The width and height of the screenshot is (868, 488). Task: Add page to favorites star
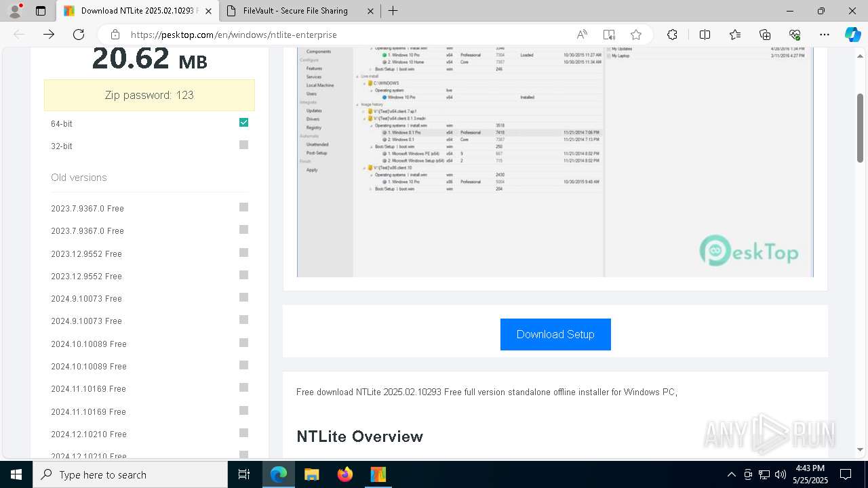(x=636, y=35)
